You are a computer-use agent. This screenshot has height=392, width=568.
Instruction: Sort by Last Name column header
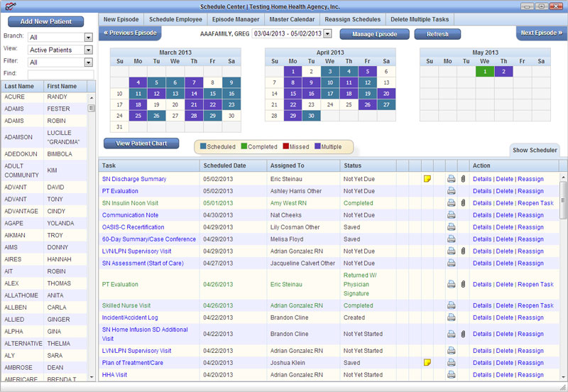pyautogui.click(x=23, y=86)
